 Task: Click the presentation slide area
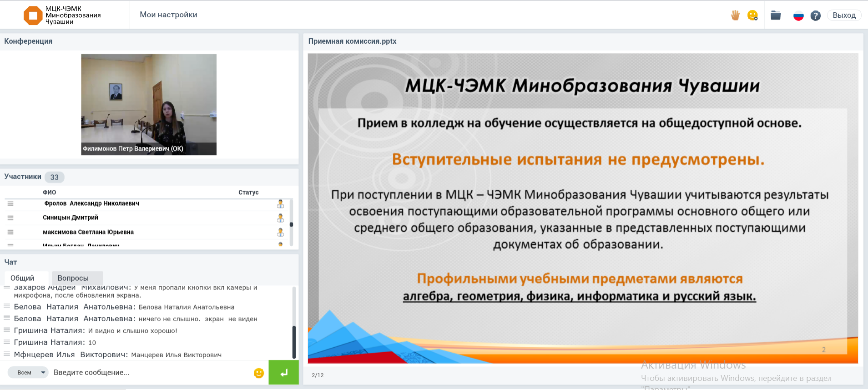(x=583, y=208)
